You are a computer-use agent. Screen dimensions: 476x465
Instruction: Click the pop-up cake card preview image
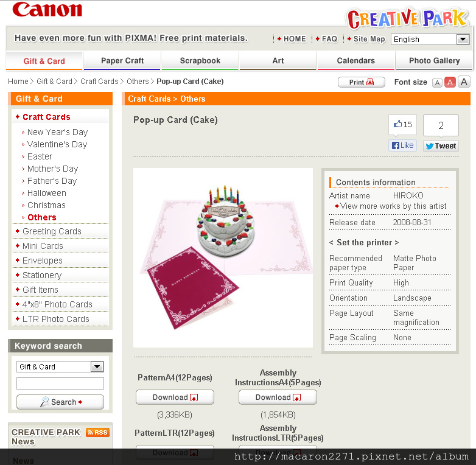(223, 257)
